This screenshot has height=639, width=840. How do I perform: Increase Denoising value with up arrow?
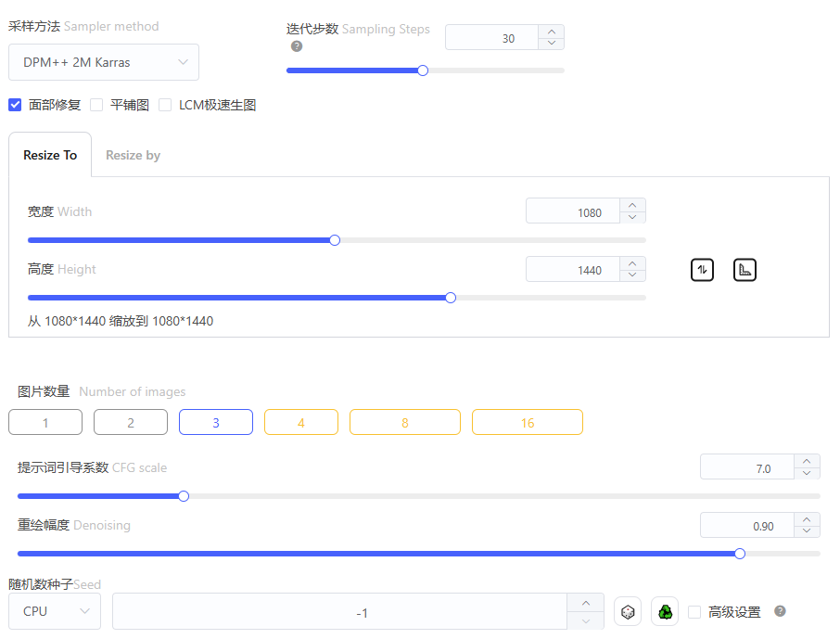(x=807, y=518)
